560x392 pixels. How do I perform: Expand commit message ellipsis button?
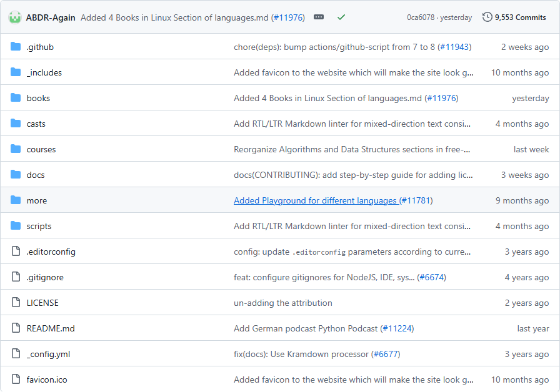click(x=319, y=17)
